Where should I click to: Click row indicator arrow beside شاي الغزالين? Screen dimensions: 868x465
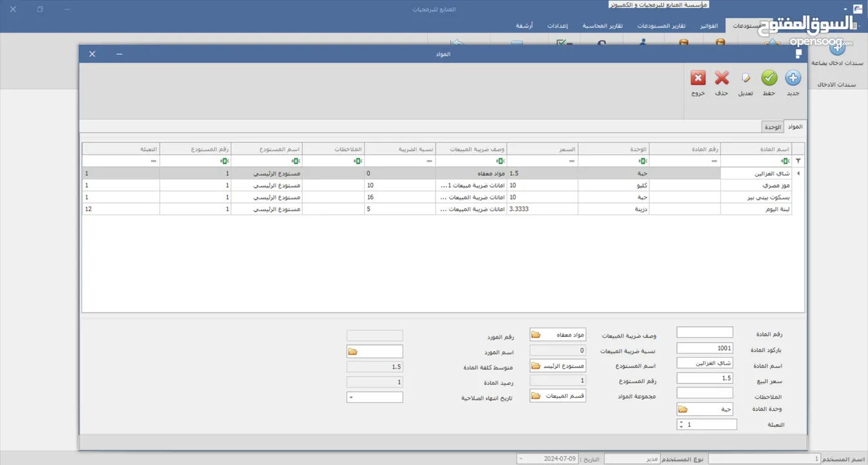pyautogui.click(x=798, y=174)
